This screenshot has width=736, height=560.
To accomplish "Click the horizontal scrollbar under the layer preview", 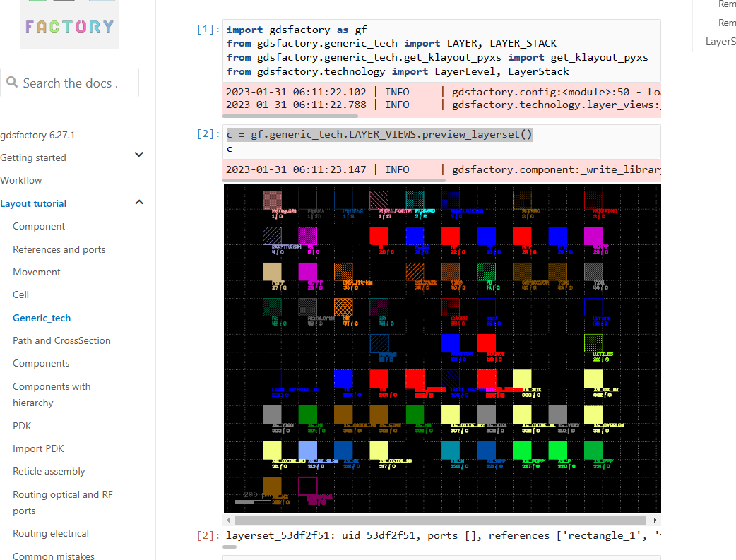I will coord(441,520).
